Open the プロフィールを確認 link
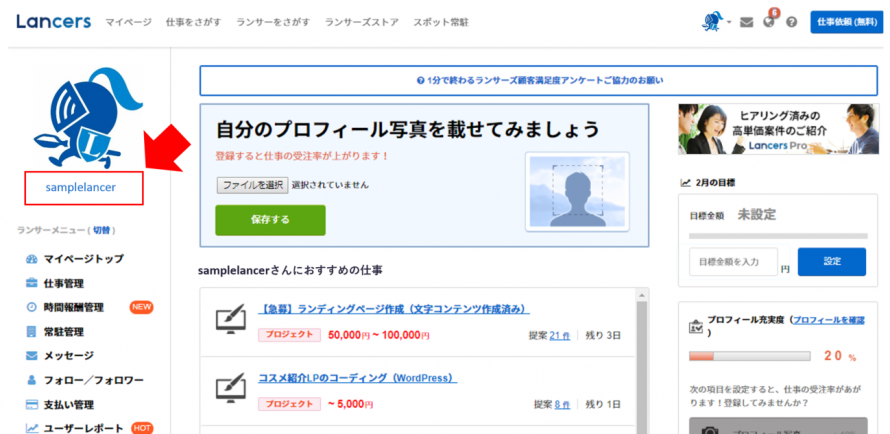The height and width of the screenshot is (434, 890). (x=829, y=320)
